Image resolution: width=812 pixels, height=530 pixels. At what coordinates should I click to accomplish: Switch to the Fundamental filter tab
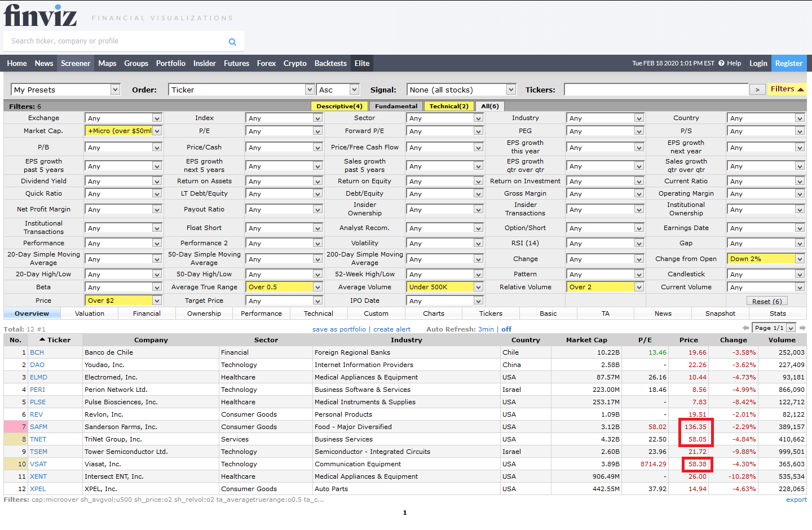click(x=396, y=106)
